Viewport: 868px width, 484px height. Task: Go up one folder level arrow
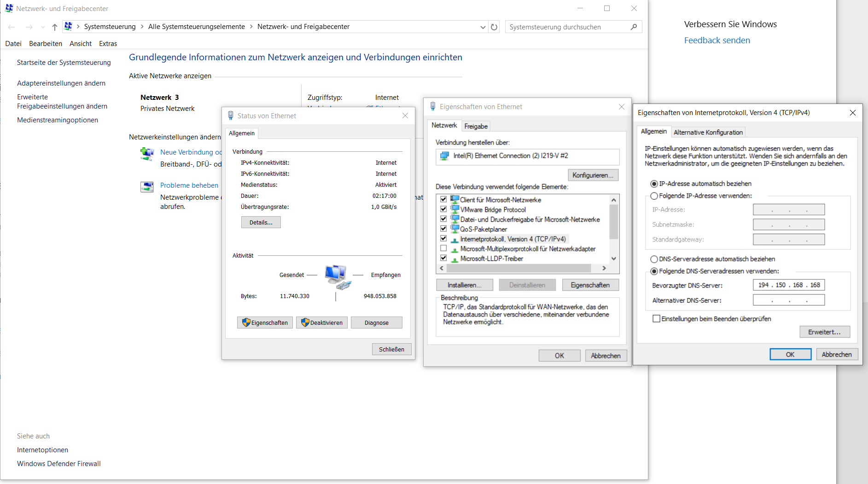pyautogui.click(x=55, y=27)
